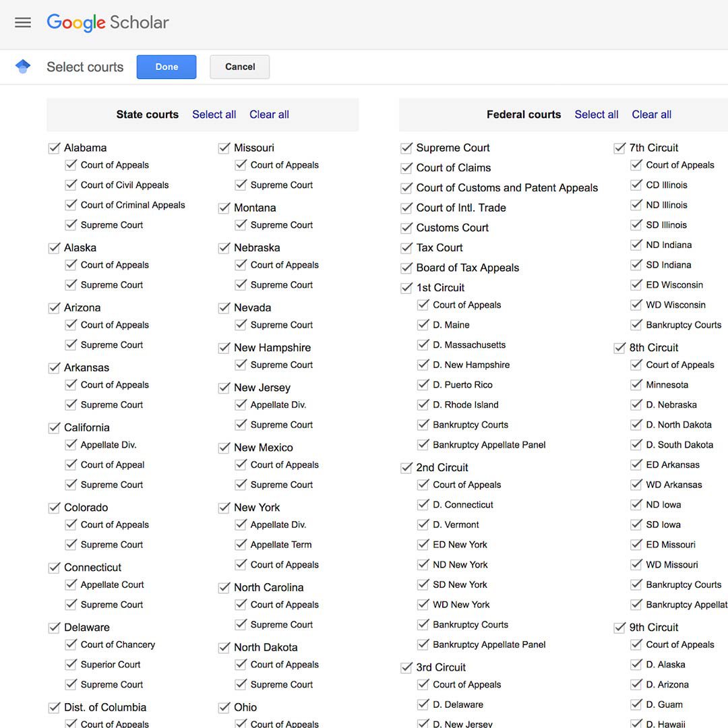Screen dimensions: 728x728
Task: Click the blue scholar cap icon
Action: click(x=23, y=66)
